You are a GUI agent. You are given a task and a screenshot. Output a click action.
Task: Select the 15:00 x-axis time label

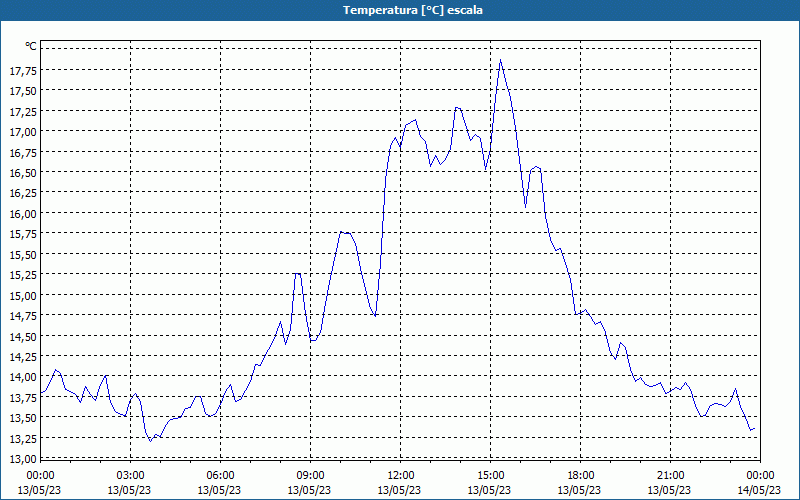click(490, 476)
